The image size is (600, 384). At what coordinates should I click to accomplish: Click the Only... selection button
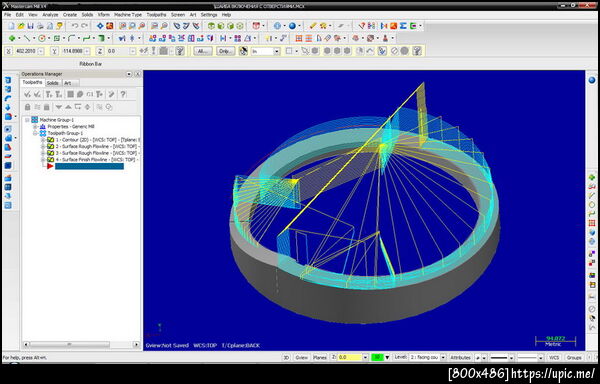click(x=225, y=51)
